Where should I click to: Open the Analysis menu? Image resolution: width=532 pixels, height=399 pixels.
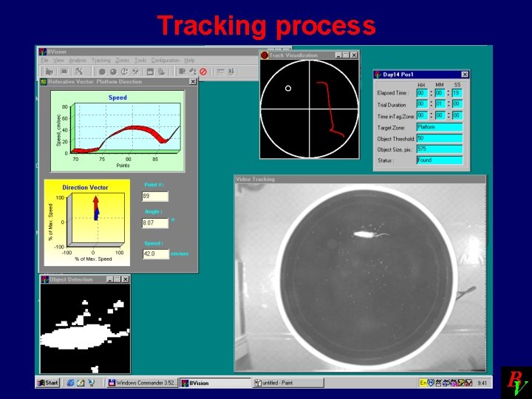pyautogui.click(x=78, y=60)
